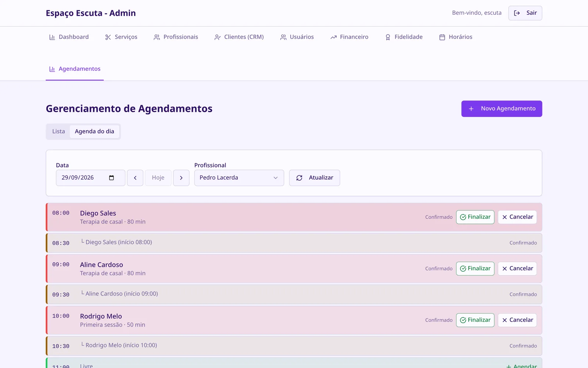The height and width of the screenshot is (368, 588).
Task: Open the Fidelidade menu tab
Action: click(x=404, y=37)
